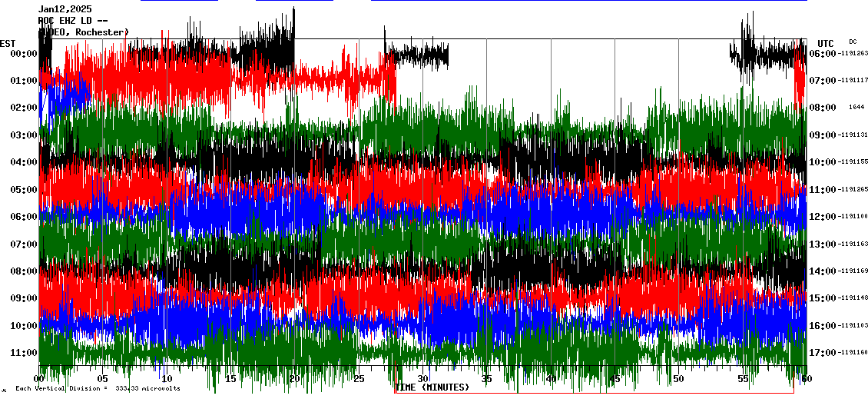868x399 pixels.
Task: Select the 05:00 EST hour label
Action: point(24,190)
